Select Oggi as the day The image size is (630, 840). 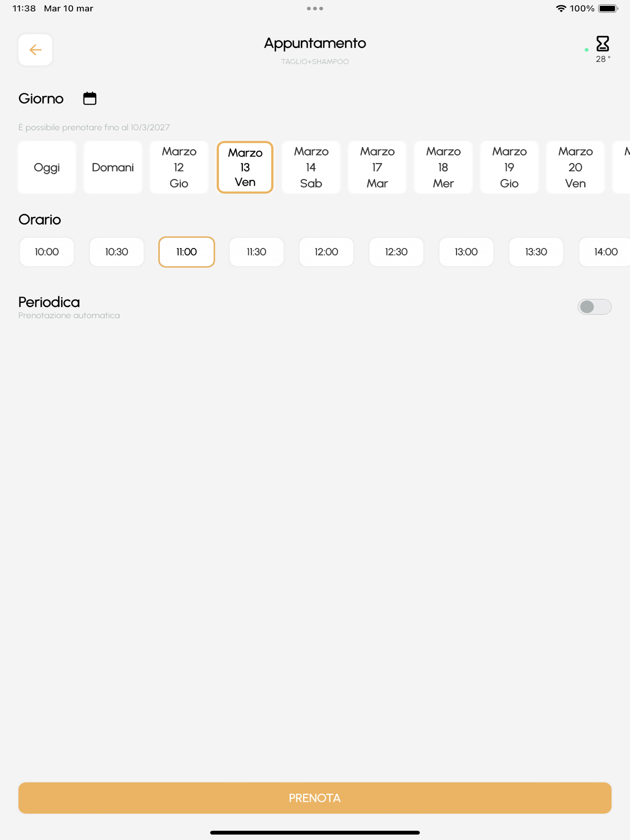pos(47,168)
